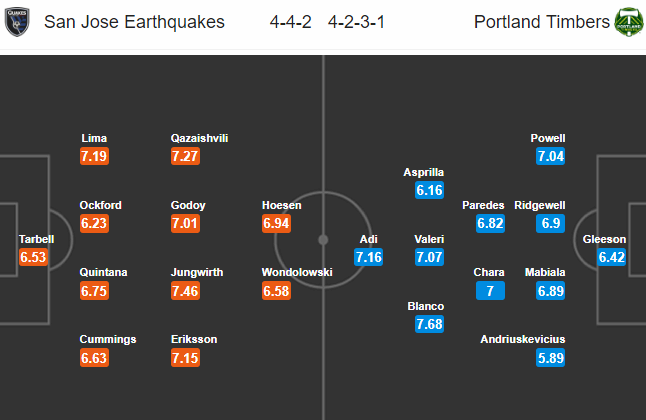The width and height of the screenshot is (646, 420).
Task: Click Asprilla's 6.16 rating badge
Action: [x=427, y=190]
